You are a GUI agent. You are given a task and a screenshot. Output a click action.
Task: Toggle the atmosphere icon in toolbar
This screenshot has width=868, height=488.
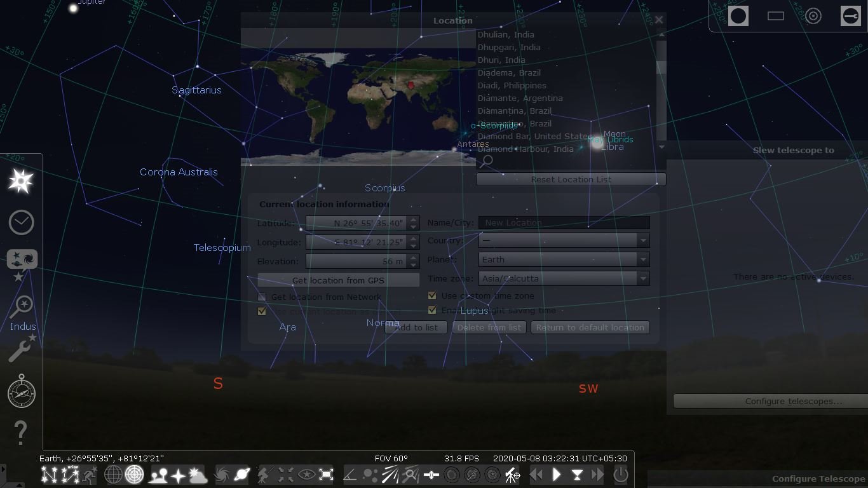coord(198,475)
